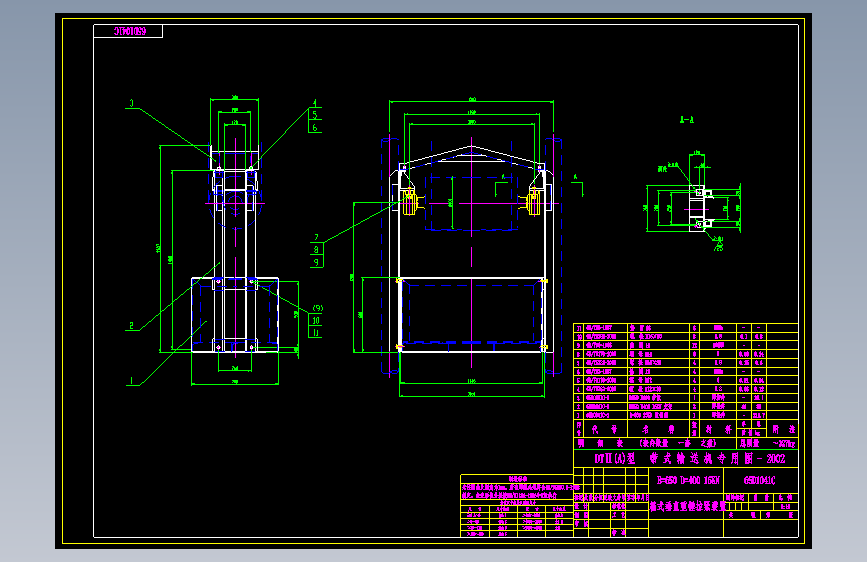Click the "材料" column header in parts list
This screenshot has width=867, height=562.
pos(718,429)
